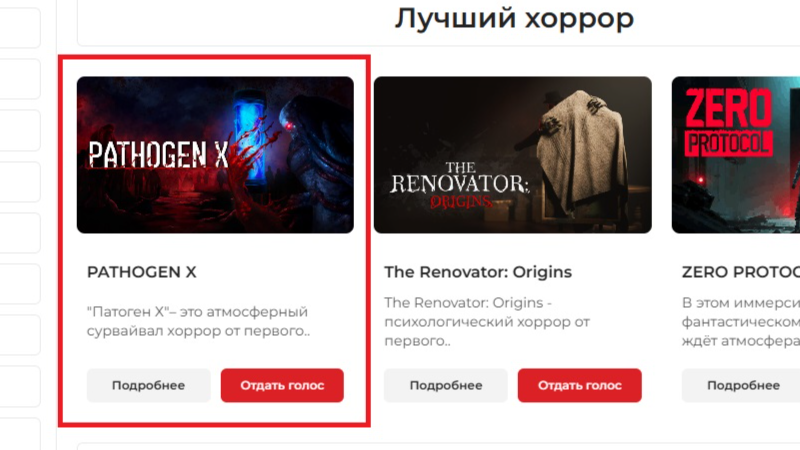Click the cloaked figure in Renovator banner
The height and width of the screenshot is (450, 800).
[579, 153]
